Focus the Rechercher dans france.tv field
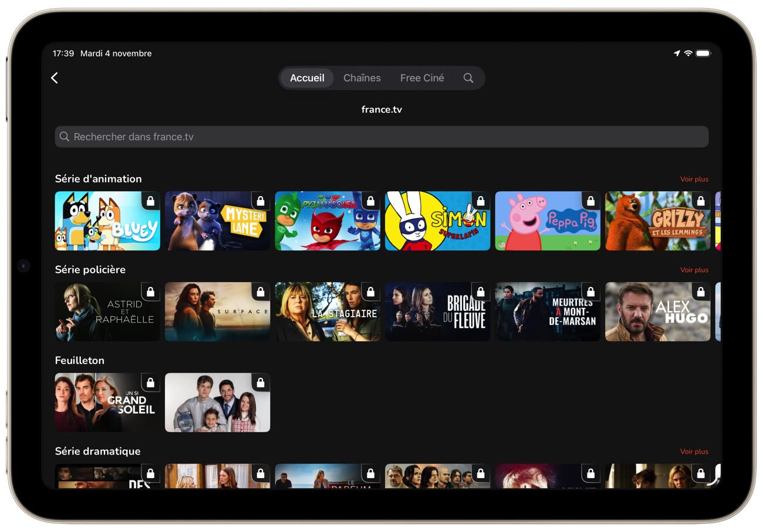Viewport: 763px width, 532px height. point(381,137)
